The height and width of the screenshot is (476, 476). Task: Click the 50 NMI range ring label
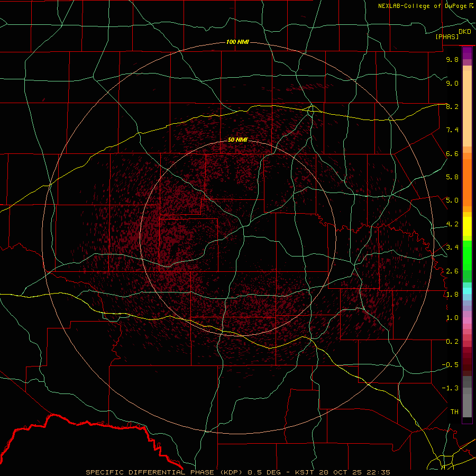pyautogui.click(x=237, y=140)
